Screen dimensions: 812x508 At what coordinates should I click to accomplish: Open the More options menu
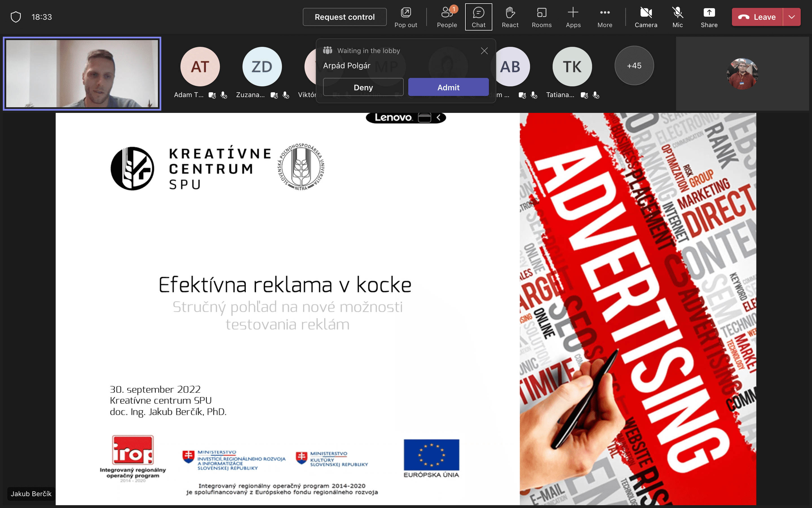coord(605,17)
